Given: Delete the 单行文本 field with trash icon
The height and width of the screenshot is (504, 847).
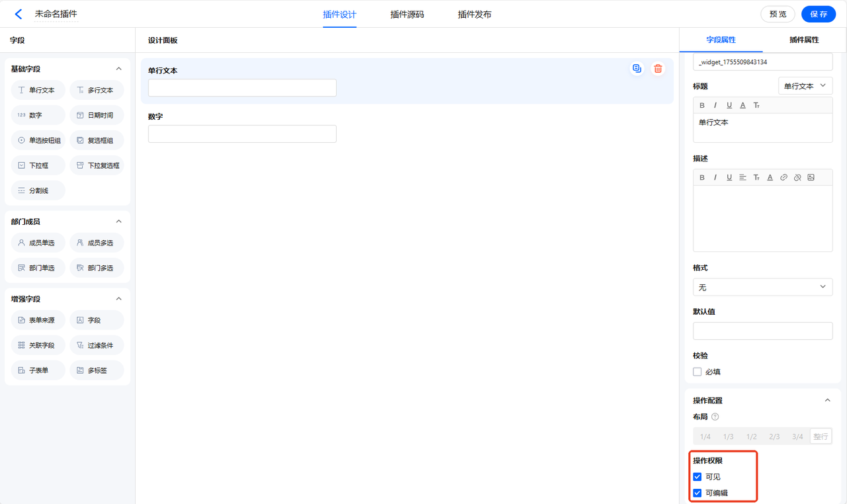Looking at the screenshot, I should pos(658,69).
